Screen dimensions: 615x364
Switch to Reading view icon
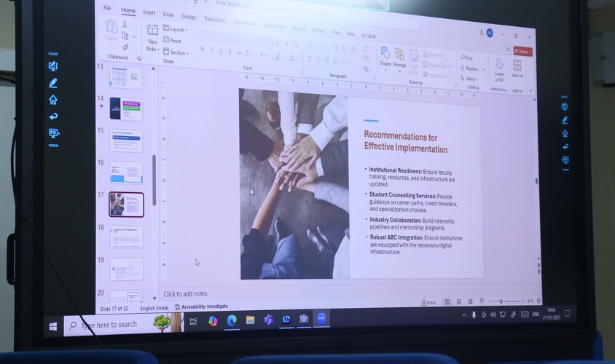470,301
